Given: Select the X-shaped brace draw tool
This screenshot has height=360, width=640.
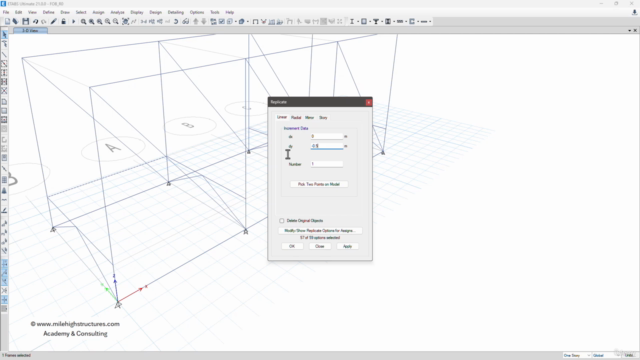Looking at the screenshot, I should coord(4,91).
